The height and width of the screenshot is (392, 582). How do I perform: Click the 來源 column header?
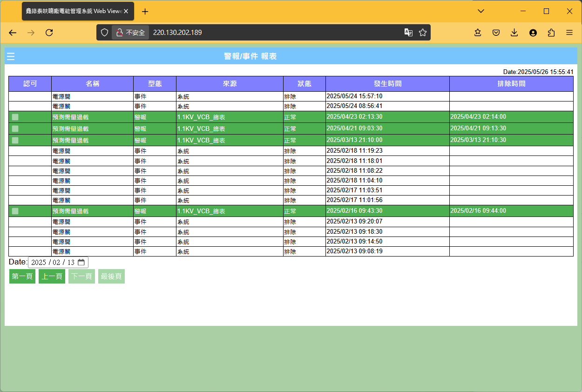point(230,84)
